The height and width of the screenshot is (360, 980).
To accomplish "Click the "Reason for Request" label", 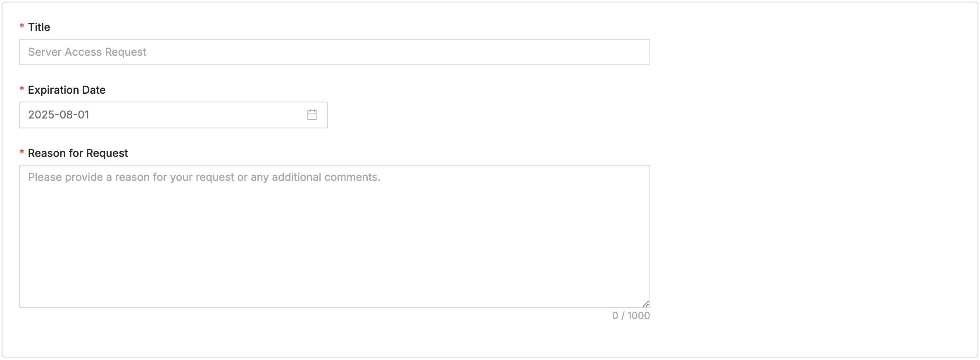I will (78, 153).
